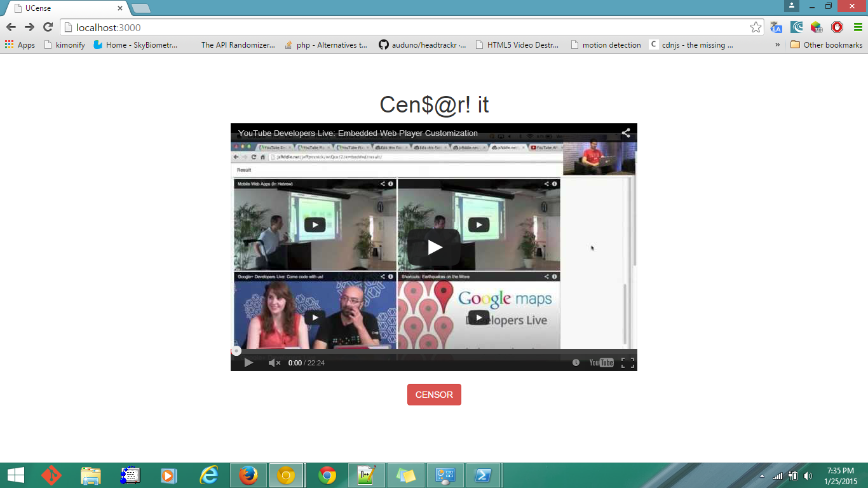Click the red CENSOR button
Image resolution: width=868 pixels, height=488 pixels.
(434, 395)
